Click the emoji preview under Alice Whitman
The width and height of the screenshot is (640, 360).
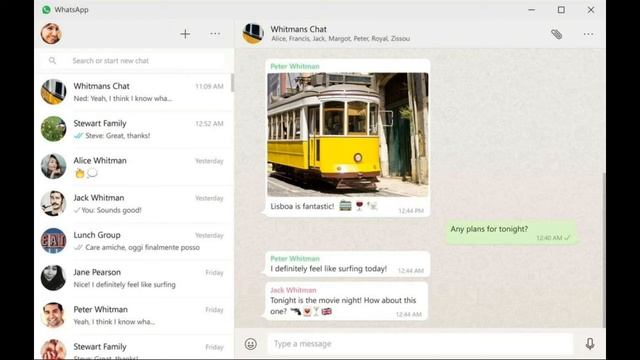[x=86, y=173]
